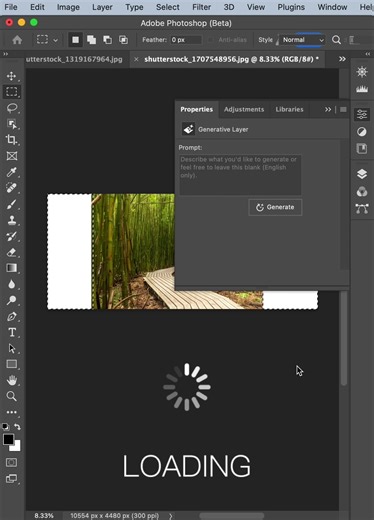Select the Frame tool

tap(12, 156)
